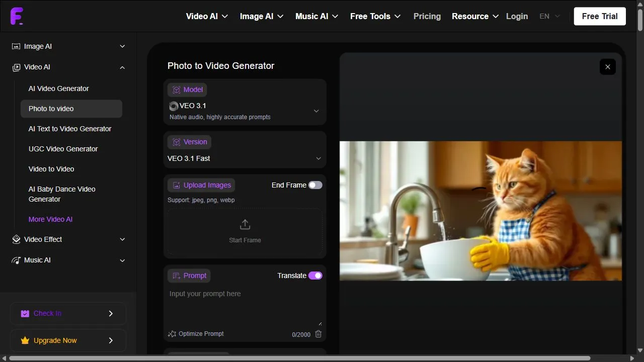Open the Free Tools top menu
The width and height of the screenshot is (644, 362).
click(x=375, y=16)
